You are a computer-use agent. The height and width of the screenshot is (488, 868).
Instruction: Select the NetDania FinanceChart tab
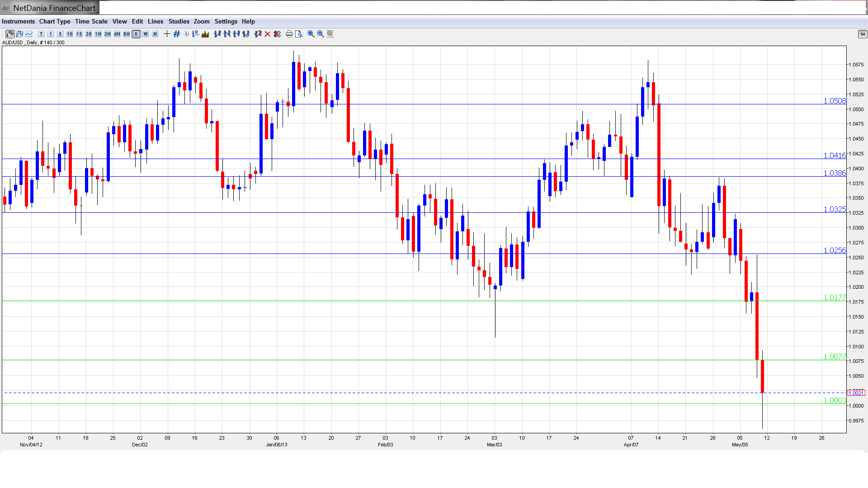[50, 7]
